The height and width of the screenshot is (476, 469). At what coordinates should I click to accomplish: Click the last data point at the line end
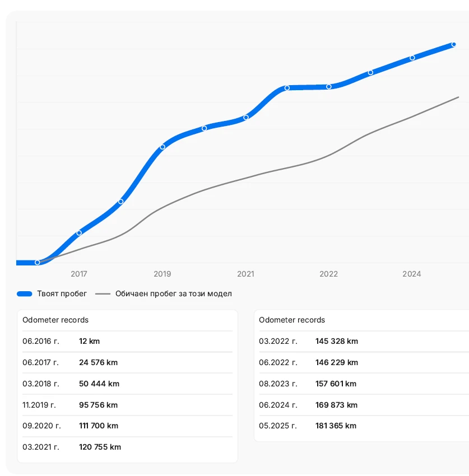point(454,44)
